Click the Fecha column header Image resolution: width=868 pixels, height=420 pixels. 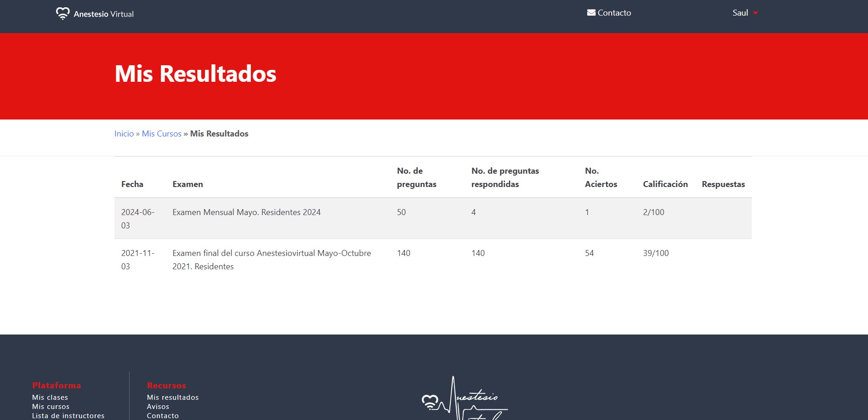(x=132, y=184)
